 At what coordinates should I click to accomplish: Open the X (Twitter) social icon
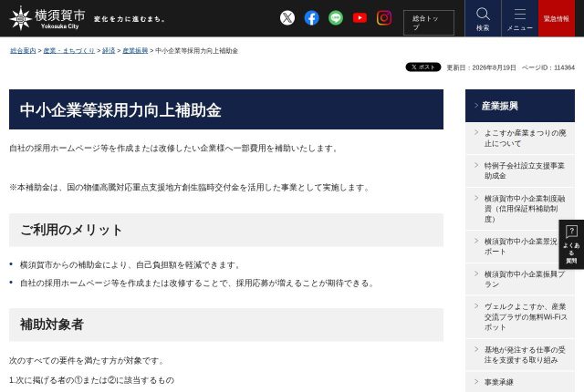coord(287,18)
